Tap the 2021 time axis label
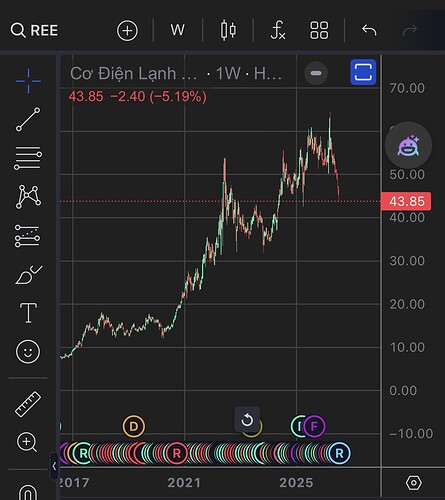The height and width of the screenshot is (500, 445). (184, 483)
